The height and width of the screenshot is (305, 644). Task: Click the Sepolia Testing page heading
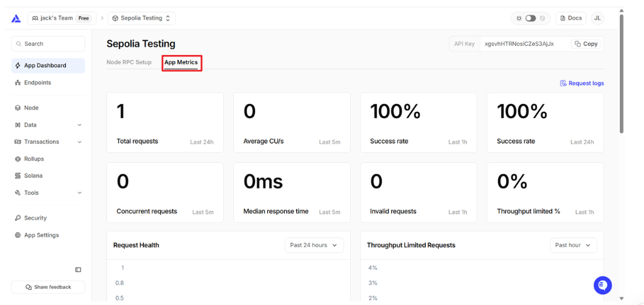(141, 44)
